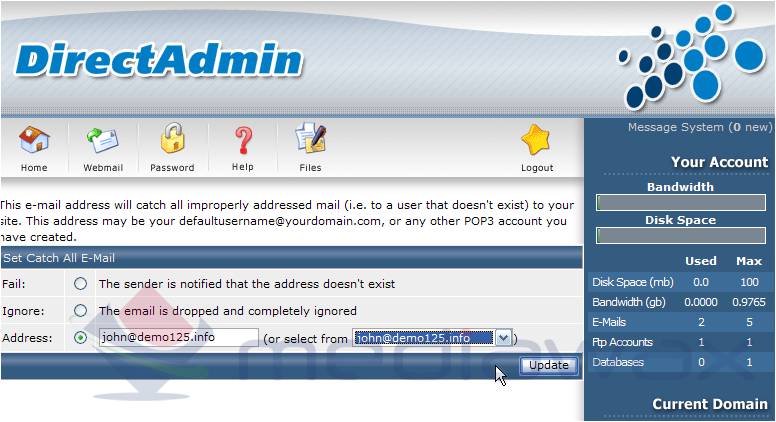Select the Address radio button
This screenshot has width=776, height=422.
pyautogui.click(x=80, y=338)
